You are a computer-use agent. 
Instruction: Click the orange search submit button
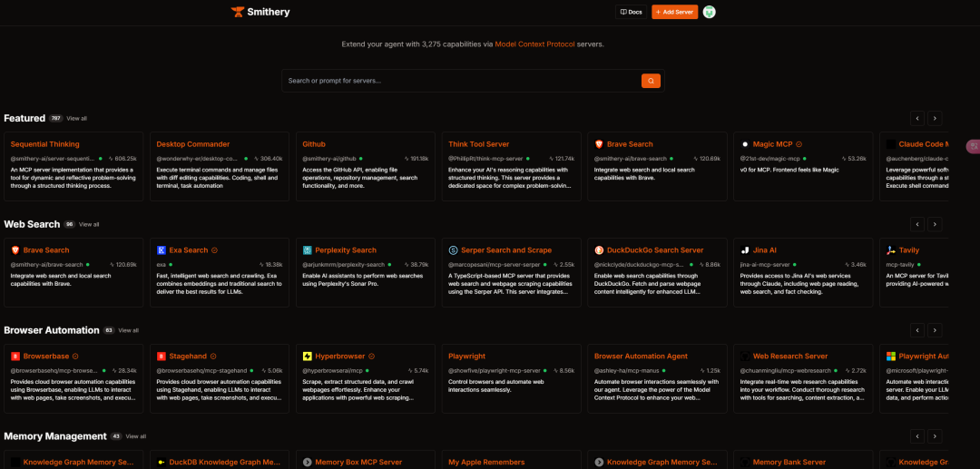651,81
